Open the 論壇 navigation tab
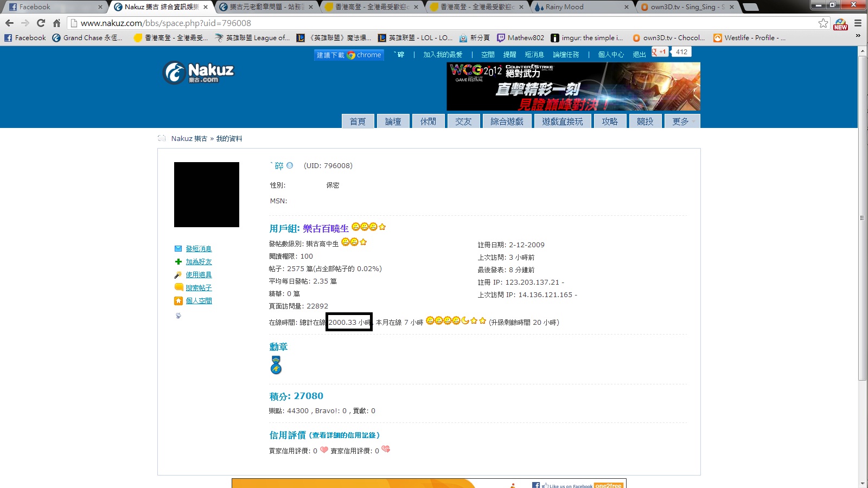This screenshot has height=488, width=868. pyautogui.click(x=393, y=121)
